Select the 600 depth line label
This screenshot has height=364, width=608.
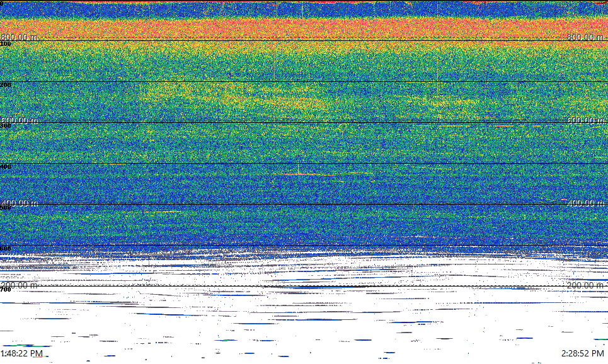click(6, 249)
